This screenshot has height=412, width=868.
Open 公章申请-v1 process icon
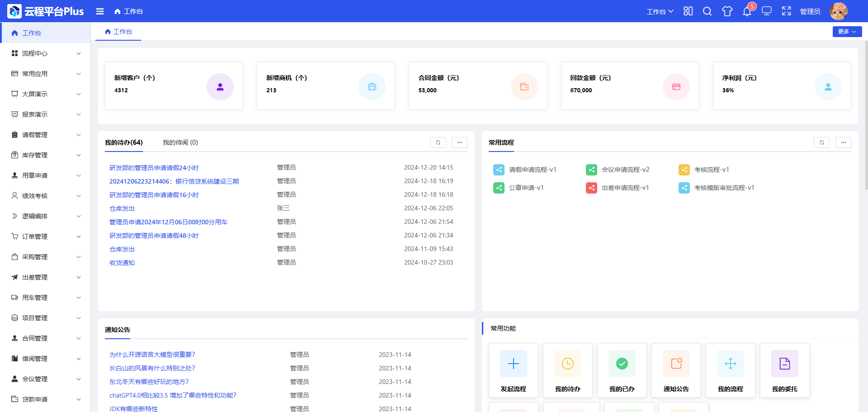coord(499,188)
